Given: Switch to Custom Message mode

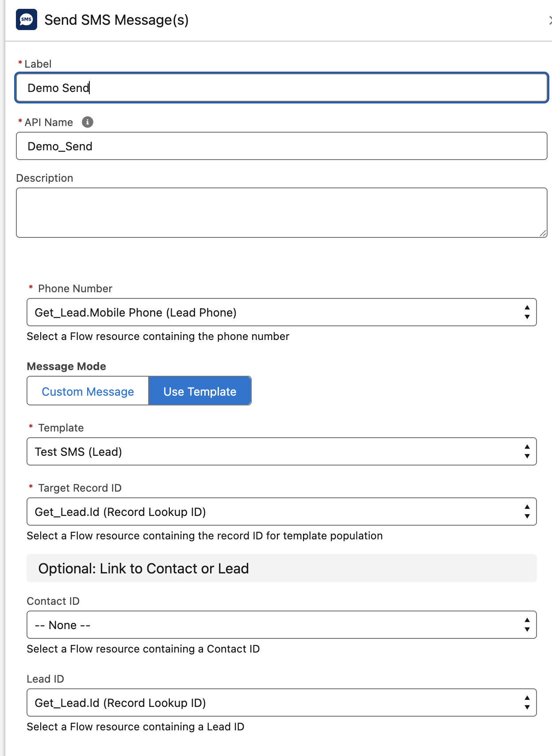Looking at the screenshot, I should (88, 391).
